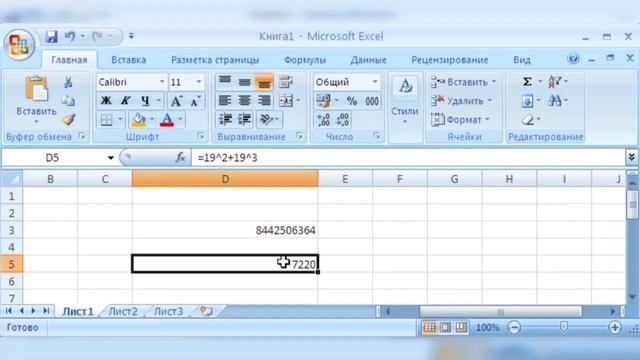Select cell D3 containing 8442506364
640x360 pixels.
click(225, 230)
